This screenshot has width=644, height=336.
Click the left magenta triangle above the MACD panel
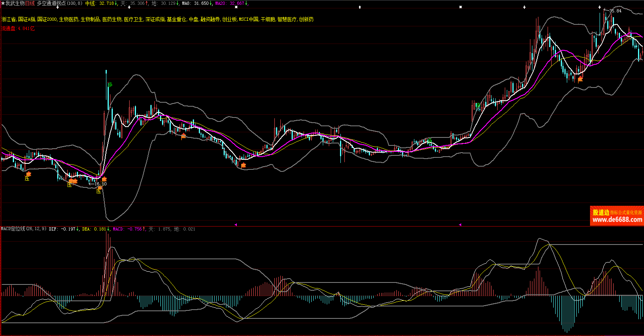(236, 225)
